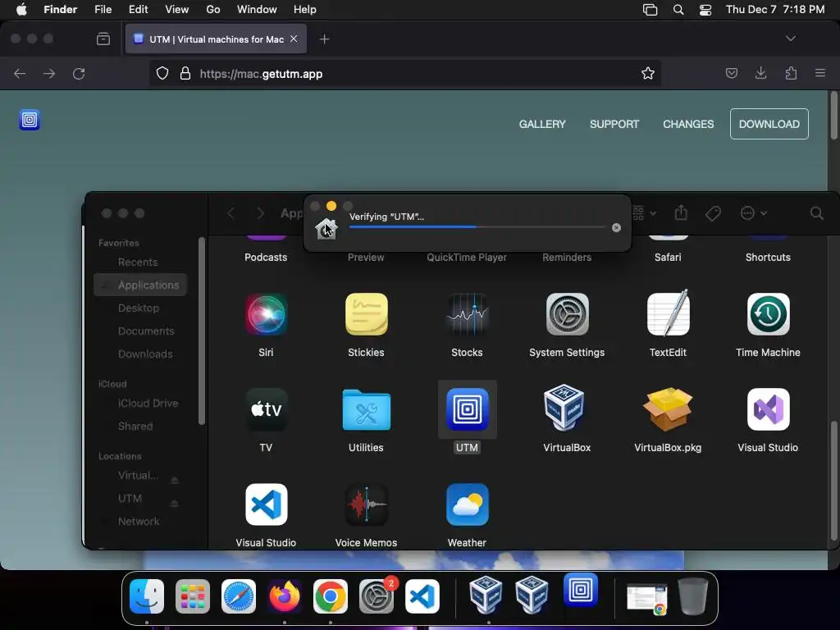840x630 pixels.
Task: Open the File menu
Action: click(x=103, y=10)
